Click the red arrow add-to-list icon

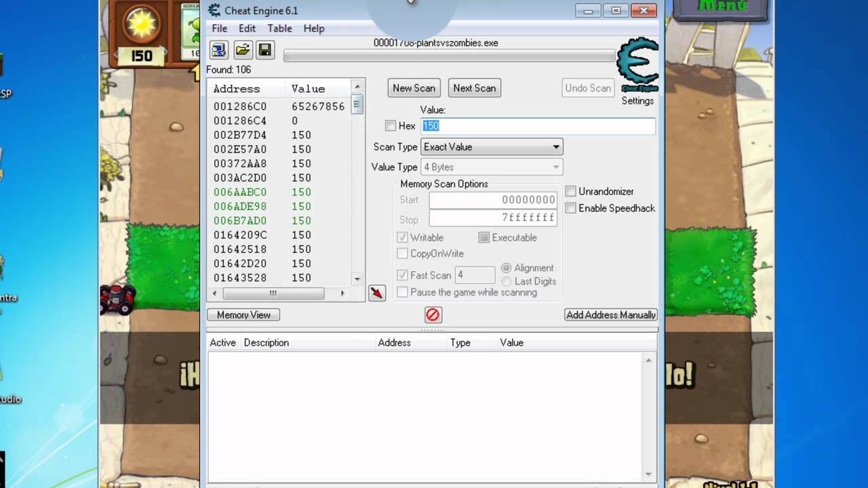[376, 293]
